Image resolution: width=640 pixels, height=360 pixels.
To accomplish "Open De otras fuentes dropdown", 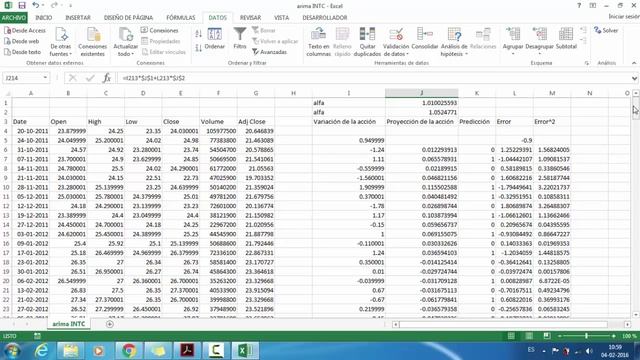I will pos(61,42).
